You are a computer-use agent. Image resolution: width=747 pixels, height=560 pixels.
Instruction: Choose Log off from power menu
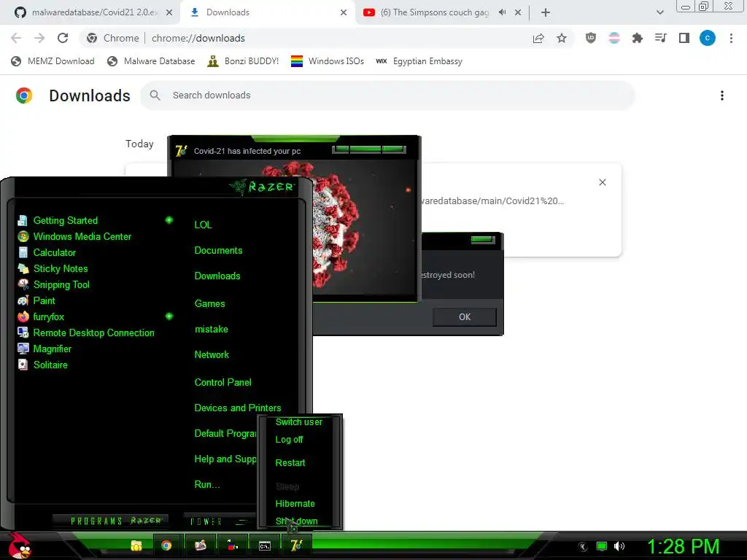[289, 440]
